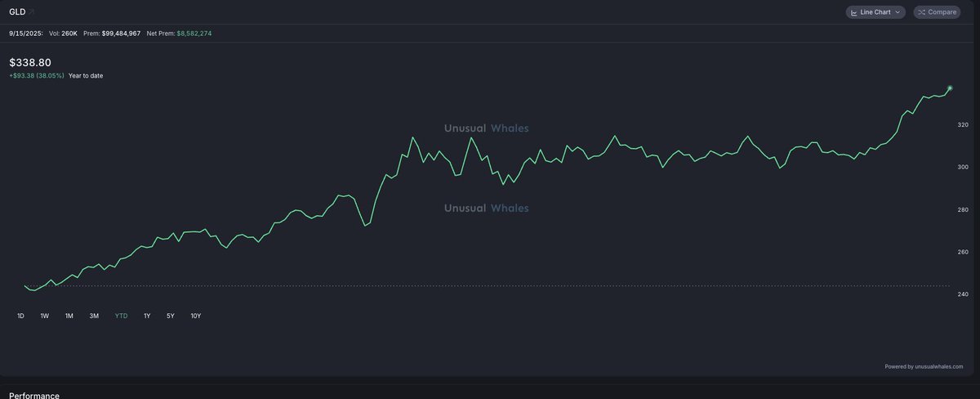Open the Powered by unusualwhales.com link
Viewport: 980px width, 399px height.
(x=924, y=366)
